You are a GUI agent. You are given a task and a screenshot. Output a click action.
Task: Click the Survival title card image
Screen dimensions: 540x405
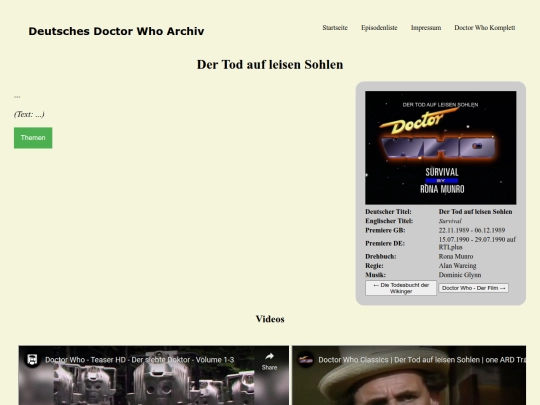click(x=440, y=147)
